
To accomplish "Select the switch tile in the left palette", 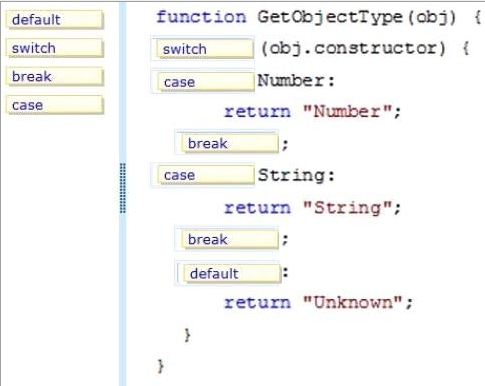I will coord(54,48).
